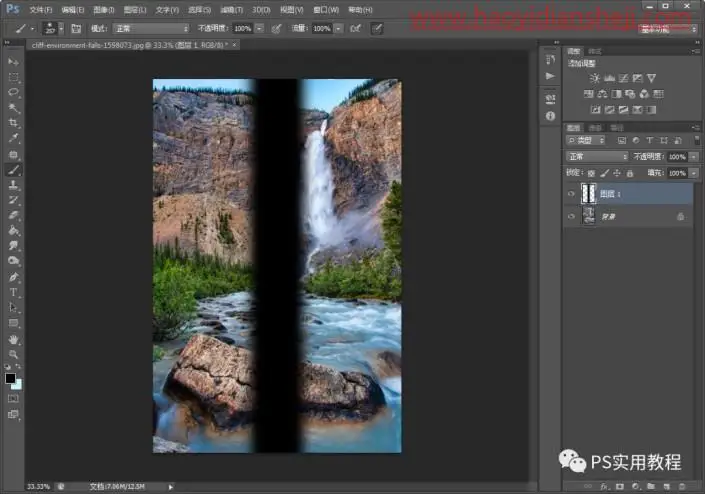This screenshot has height=494, width=705.
Task: Click the foreground black color swatch
Action: tap(10, 378)
